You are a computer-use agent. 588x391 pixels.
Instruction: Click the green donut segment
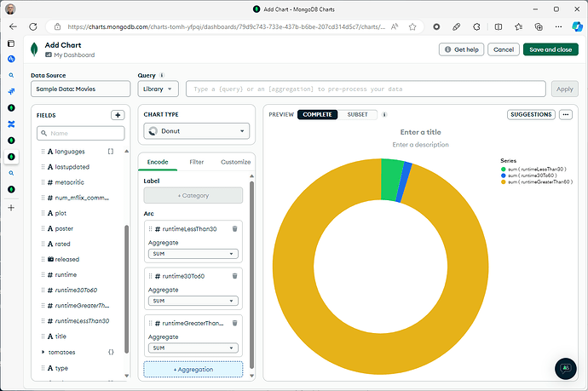[391, 180]
